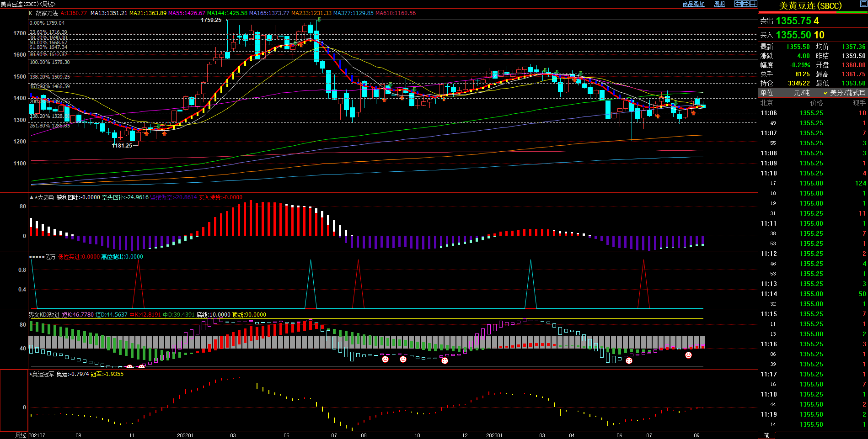This screenshot has width=868, height=439.
Task: Select the 奥运冠军 indicator label
Action: [43, 374]
